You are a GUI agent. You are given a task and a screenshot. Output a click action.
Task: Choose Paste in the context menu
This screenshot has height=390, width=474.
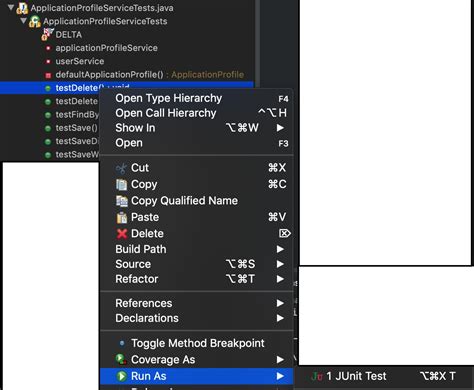tap(197, 217)
